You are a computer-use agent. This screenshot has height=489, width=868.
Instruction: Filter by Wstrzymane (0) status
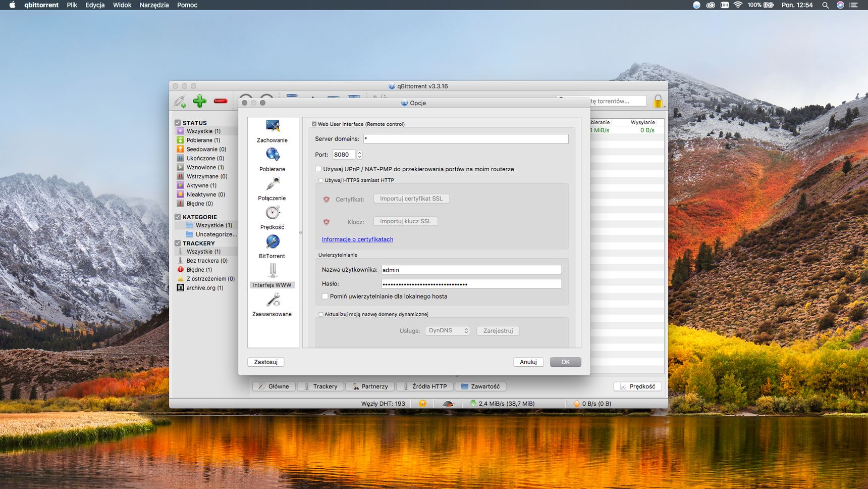(x=206, y=176)
